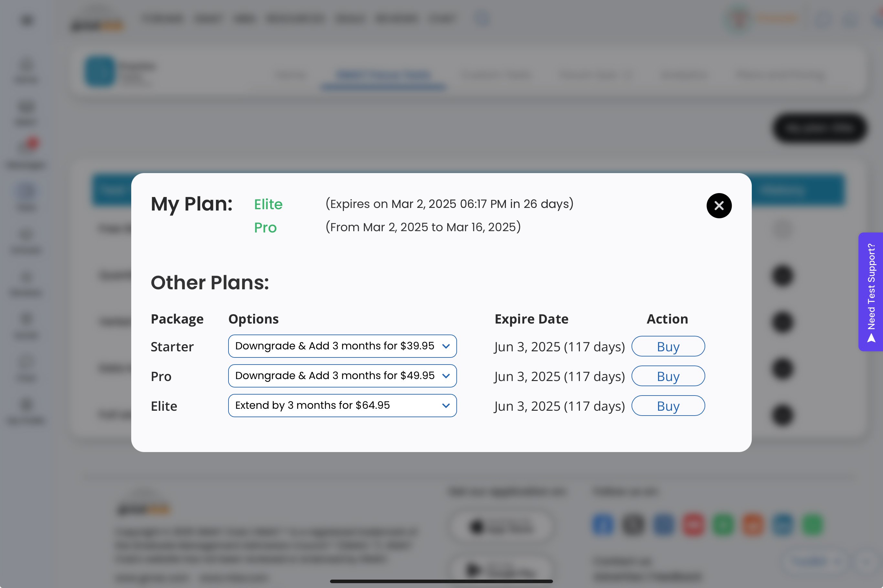883x588 pixels.
Task: Buy the Starter package
Action: pos(668,346)
